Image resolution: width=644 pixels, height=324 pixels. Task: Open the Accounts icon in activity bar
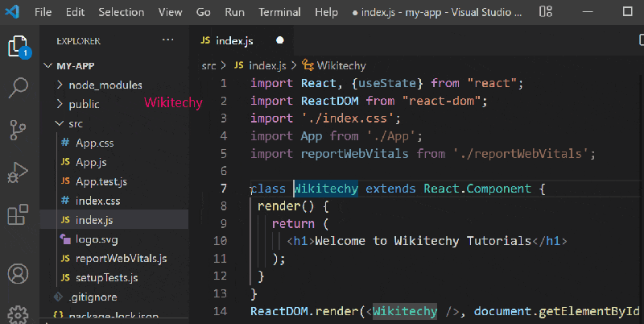click(x=18, y=274)
